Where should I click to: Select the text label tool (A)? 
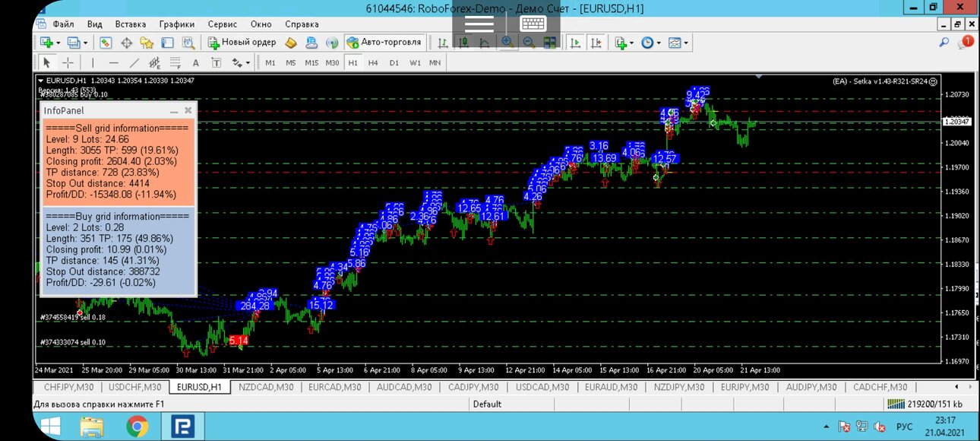pos(195,63)
